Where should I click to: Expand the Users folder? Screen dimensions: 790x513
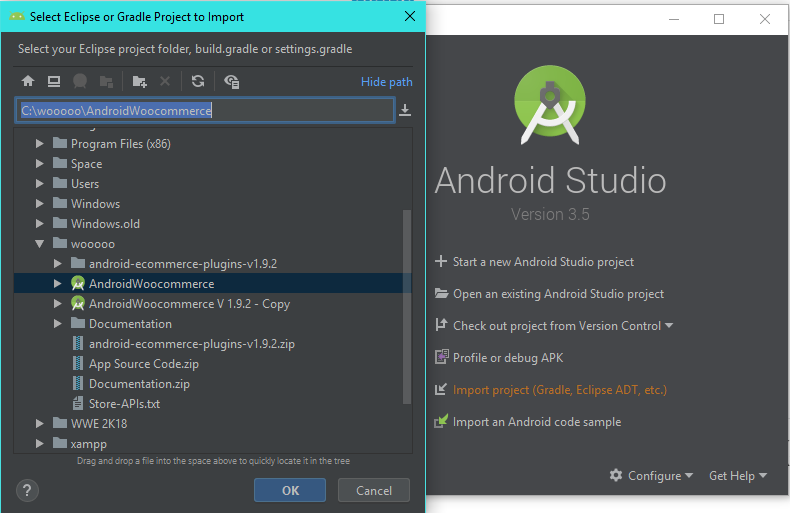[x=39, y=183]
